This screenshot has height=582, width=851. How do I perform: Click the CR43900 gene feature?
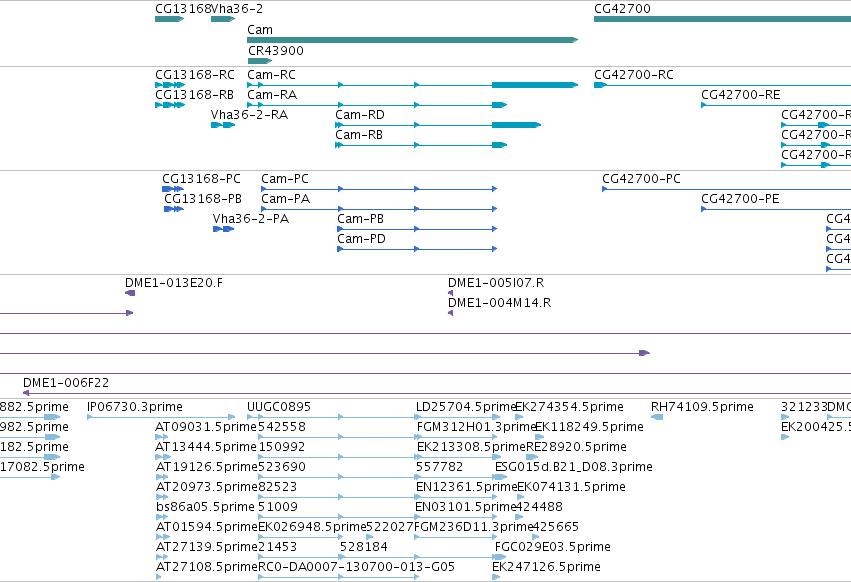(259, 61)
